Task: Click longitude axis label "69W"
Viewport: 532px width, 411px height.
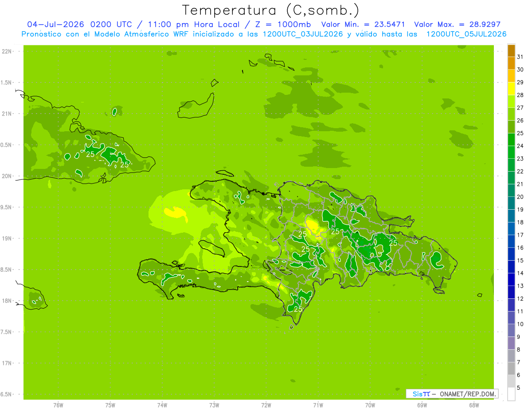Action: [422, 405]
